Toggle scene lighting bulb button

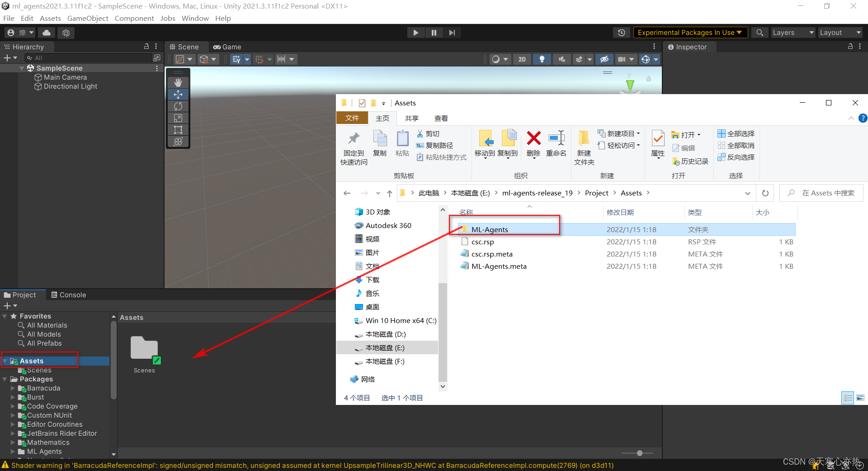[x=542, y=59]
